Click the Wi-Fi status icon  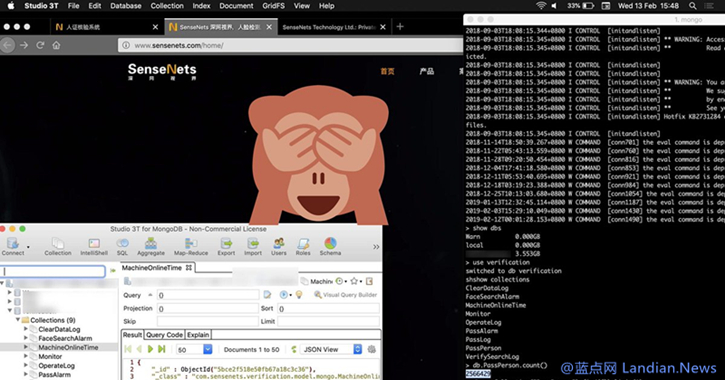coord(541,6)
